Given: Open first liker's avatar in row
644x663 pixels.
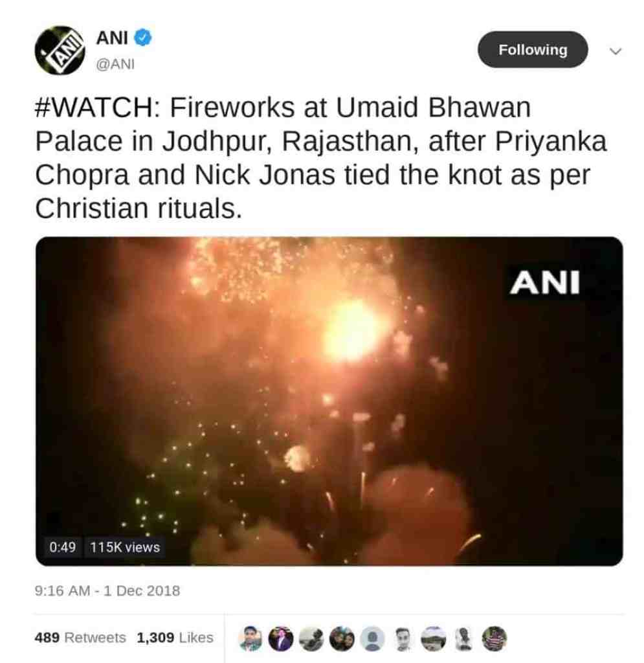Looking at the screenshot, I should [250, 638].
